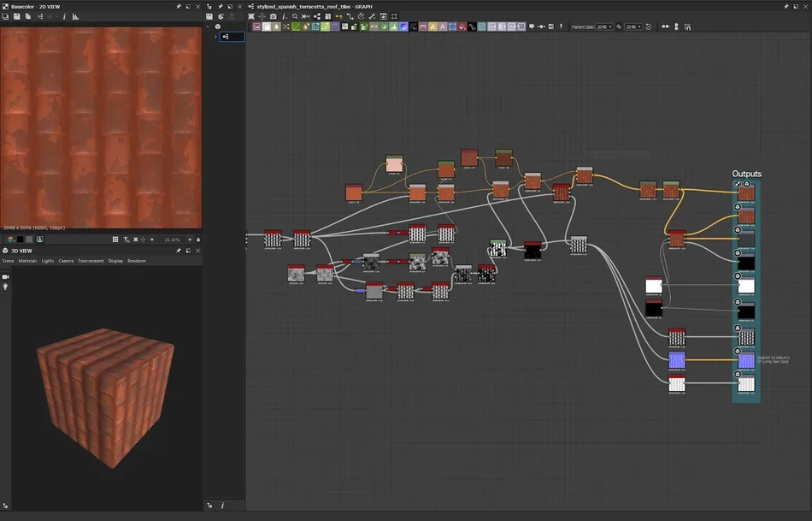This screenshot has width=812, height=521.
Task: Open the Scene menu in 3D View
Action: pyautogui.click(x=8, y=261)
